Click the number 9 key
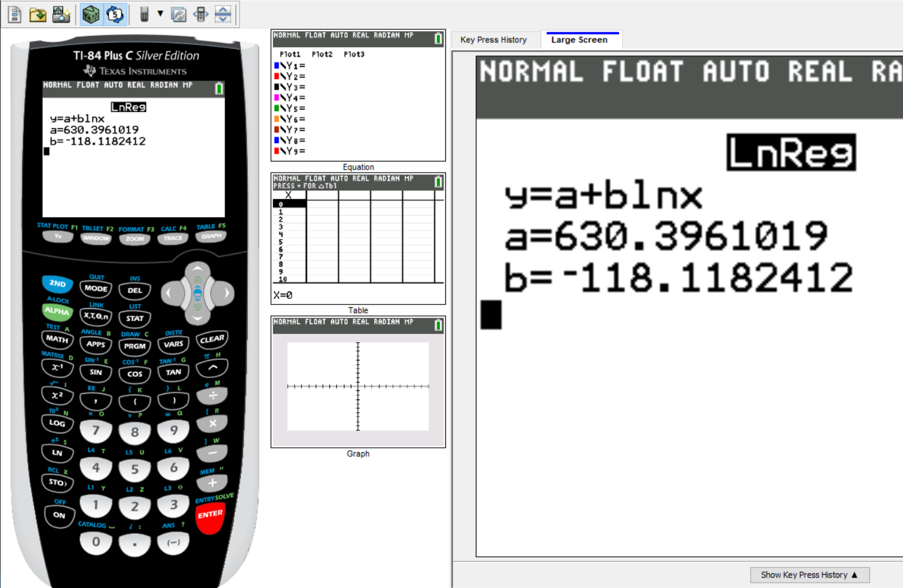 point(173,431)
